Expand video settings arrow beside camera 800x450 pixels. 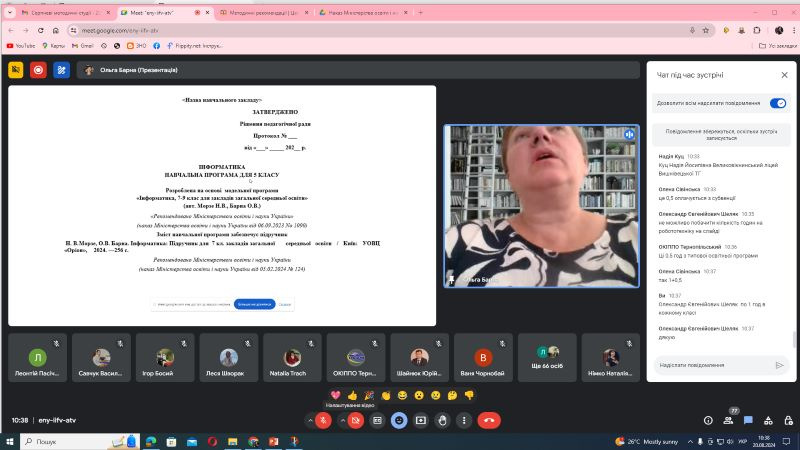coord(343,420)
